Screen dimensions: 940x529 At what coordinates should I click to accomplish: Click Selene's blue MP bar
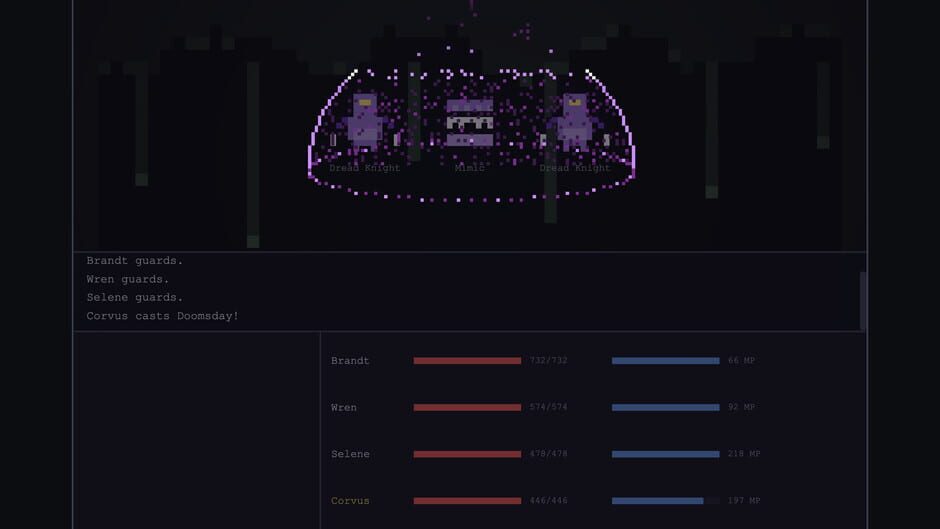(x=665, y=454)
